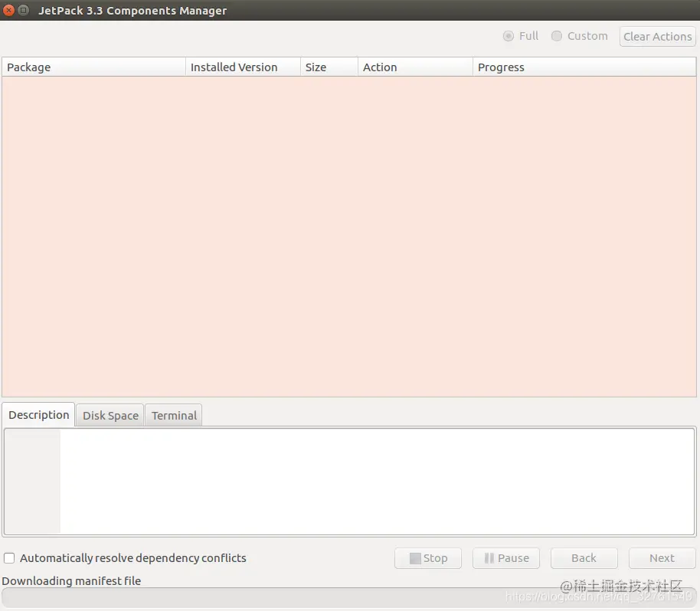
Task: Open the Terminal tab
Action: pos(174,416)
